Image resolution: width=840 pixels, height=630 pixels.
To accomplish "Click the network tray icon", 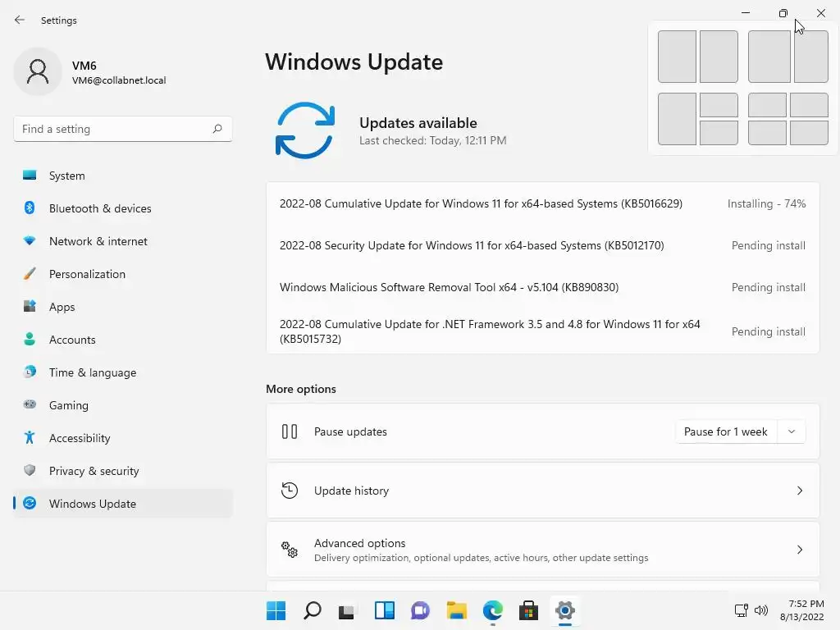I will tap(742, 610).
